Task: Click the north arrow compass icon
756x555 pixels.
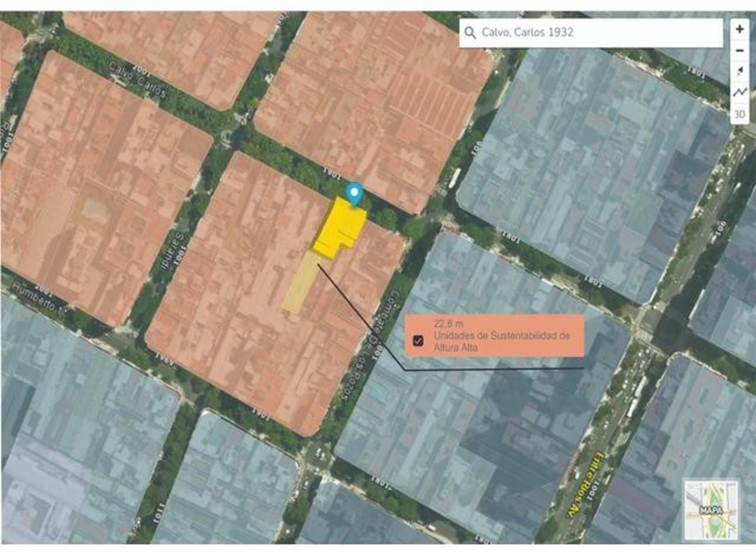Action: pos(739,72)
